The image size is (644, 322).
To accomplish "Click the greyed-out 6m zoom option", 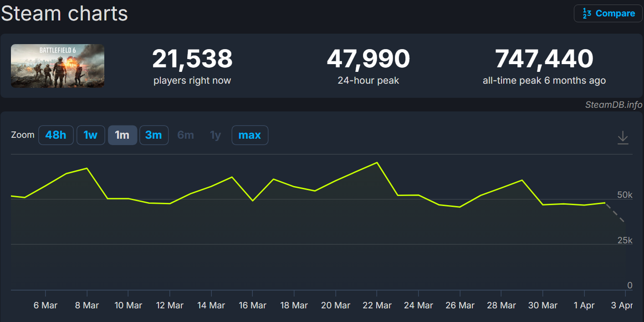I will (x=185, y=135).
